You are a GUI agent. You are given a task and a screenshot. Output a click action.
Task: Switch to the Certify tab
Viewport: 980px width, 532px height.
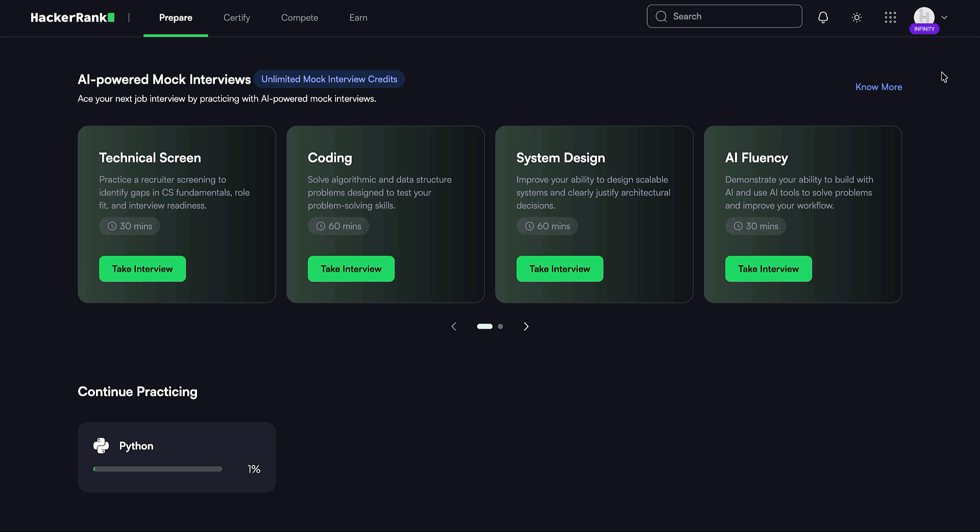point(237,18)
